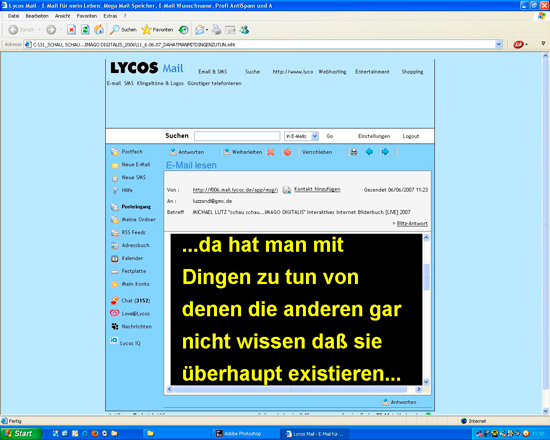Click the browser Home icon
The image size is (550, 440).
coord(99,30)
